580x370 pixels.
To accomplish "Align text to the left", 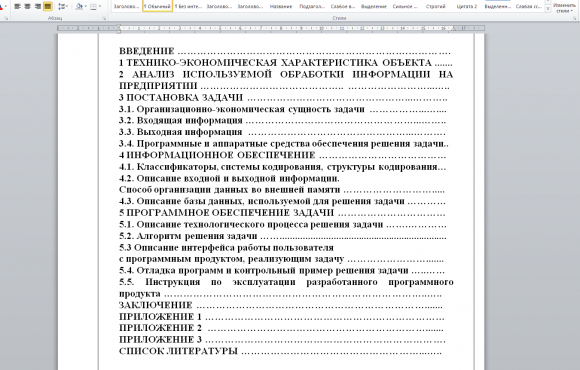I will tap(17, 6).
